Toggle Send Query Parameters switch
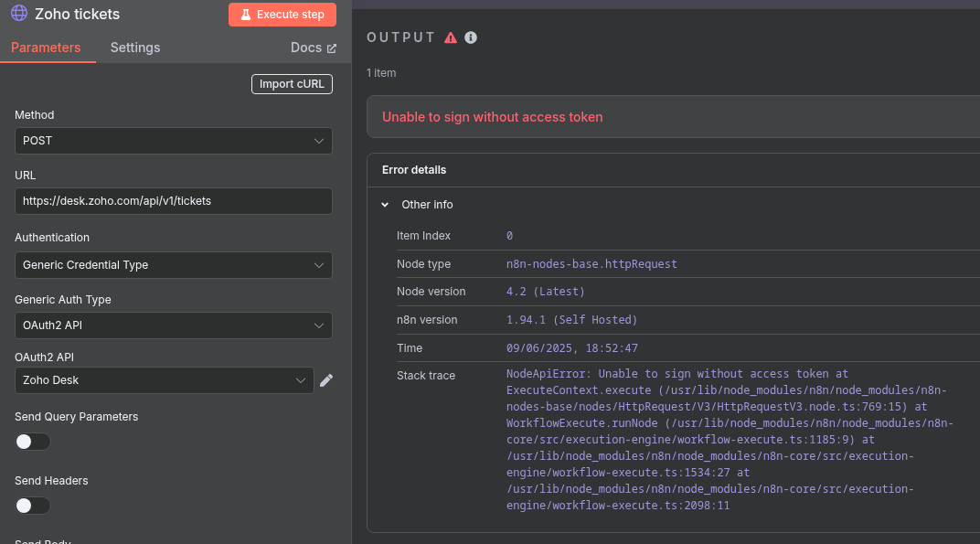 tap(33, 442)
